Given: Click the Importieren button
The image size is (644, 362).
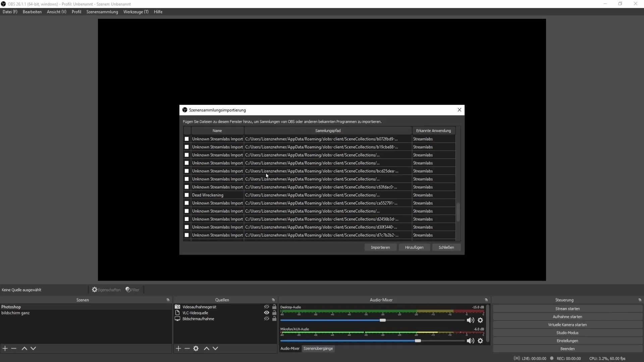Looking at the screenshot, I should tap(380, 247).
